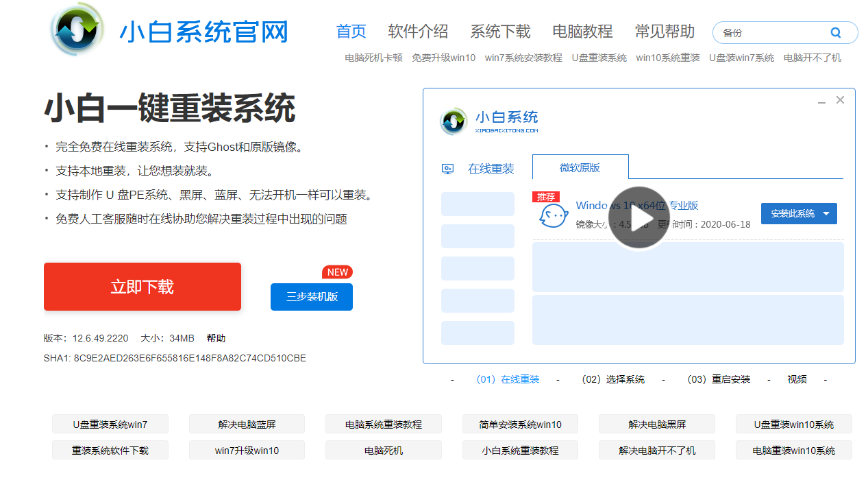The image size is (868, 478).
Task: Open win10系统重装 hot link
Action: pos(668,58)
